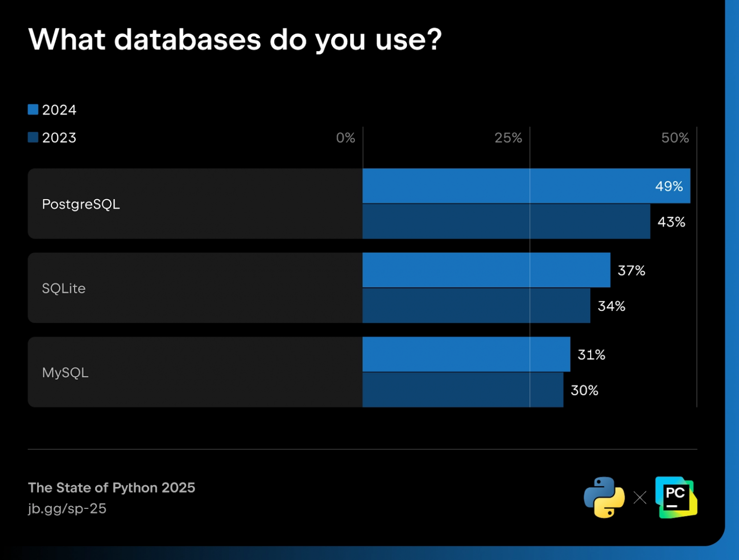Click the SQLite 2023 bar at 34%

pos(477,306)
